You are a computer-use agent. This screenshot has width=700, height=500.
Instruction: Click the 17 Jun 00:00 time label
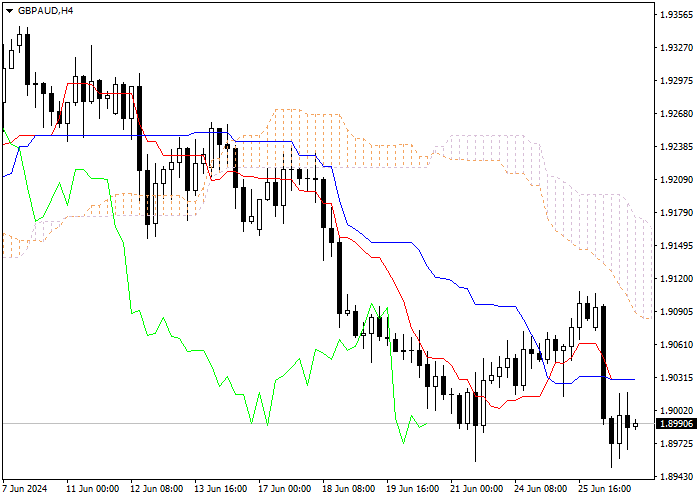click(x=285, y=489)
